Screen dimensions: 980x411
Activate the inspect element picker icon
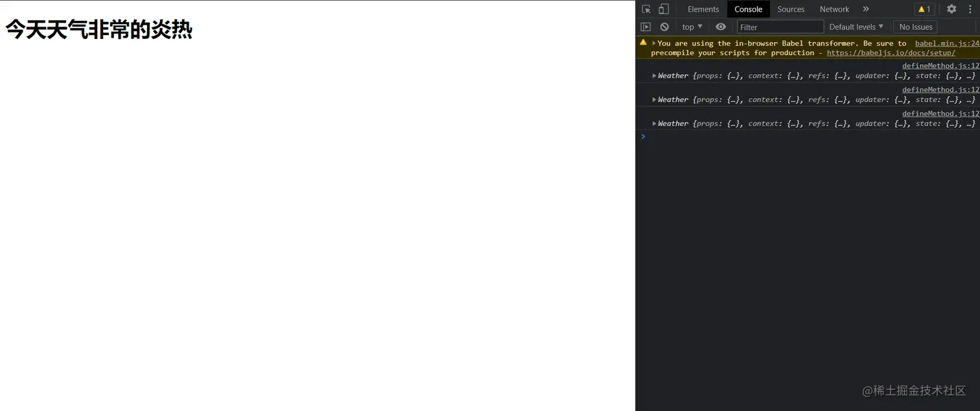pos(646,9)
